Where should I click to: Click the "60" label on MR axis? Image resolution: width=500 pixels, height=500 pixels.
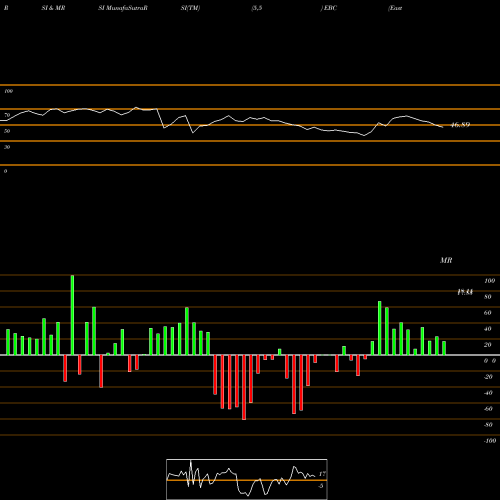click(488, 313)
